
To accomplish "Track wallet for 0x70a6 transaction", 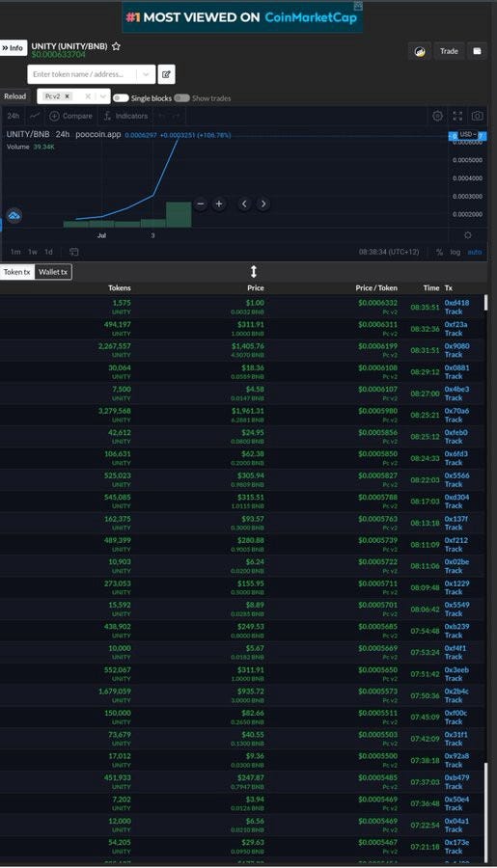I will 454,420.
